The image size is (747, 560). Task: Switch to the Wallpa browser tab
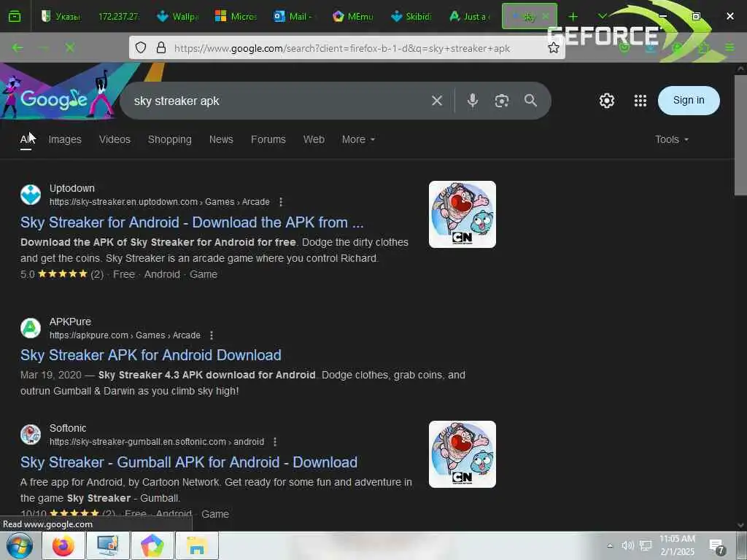coord(177,16)
